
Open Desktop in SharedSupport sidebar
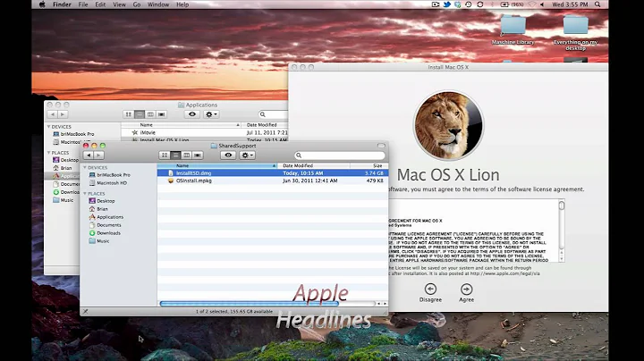pyautogui.click(x=102, y=201)
